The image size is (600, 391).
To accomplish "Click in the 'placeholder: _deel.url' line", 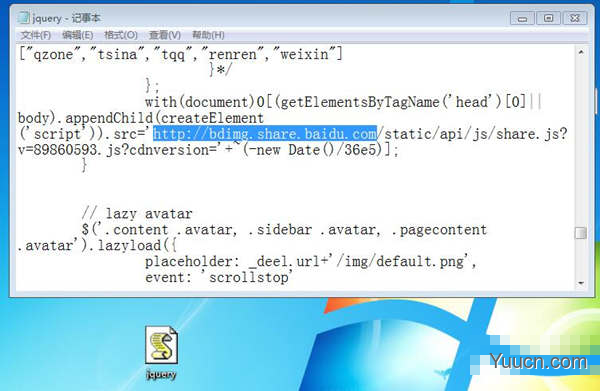I will coord(310,262).
